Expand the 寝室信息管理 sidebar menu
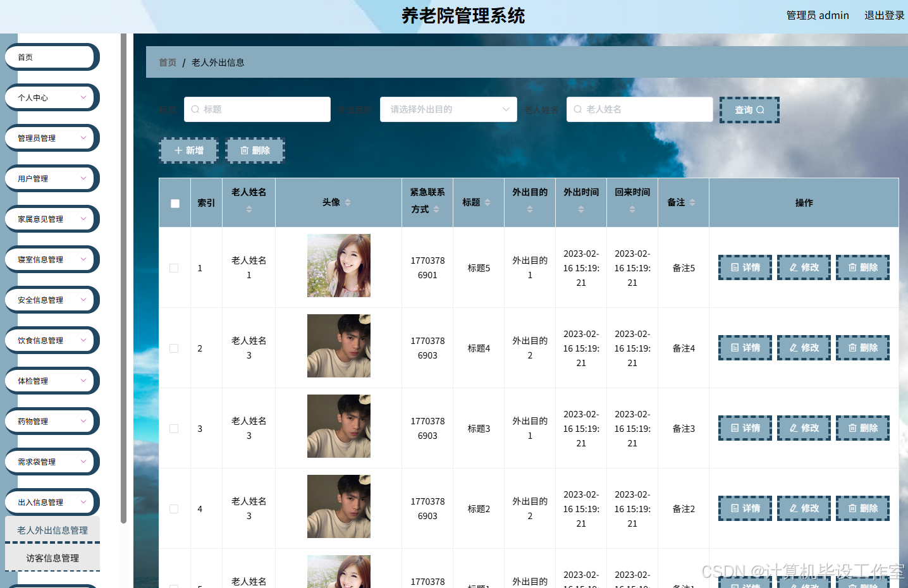 [x=52, y=259]
